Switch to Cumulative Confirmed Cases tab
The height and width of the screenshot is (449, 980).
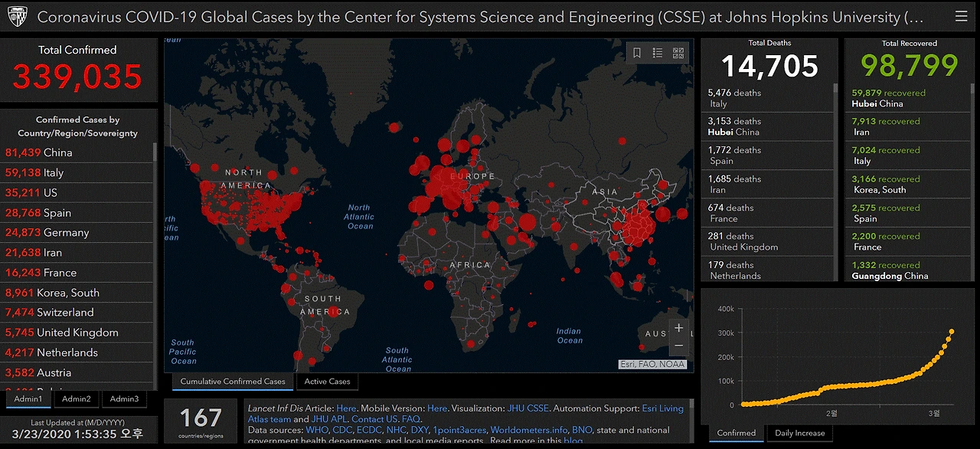click(x=233, y=381)
